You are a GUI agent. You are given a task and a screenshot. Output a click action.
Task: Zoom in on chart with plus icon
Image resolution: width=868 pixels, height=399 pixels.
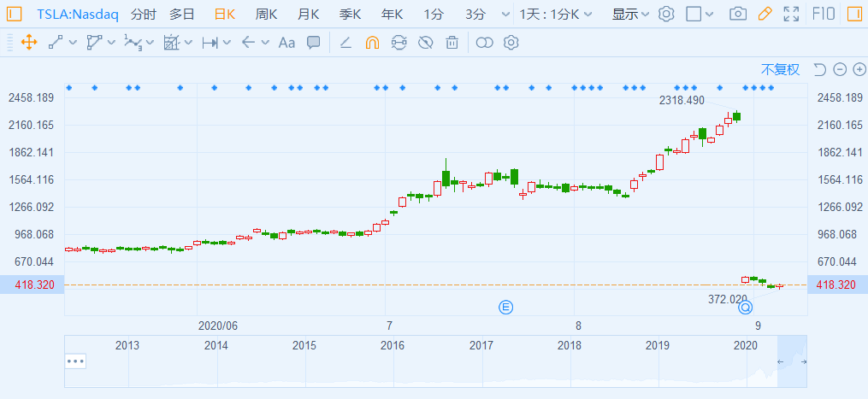[x=859, y=69]
